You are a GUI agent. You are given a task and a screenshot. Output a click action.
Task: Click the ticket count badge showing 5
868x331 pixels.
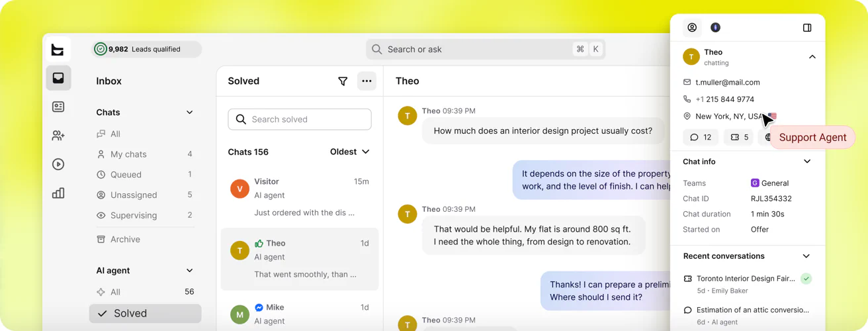(738, 137)
